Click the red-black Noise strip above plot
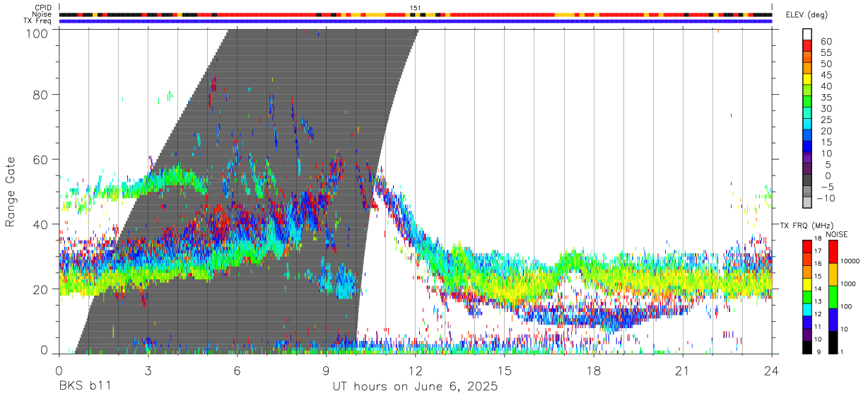Screen dimensions: 868x401 (416, 14)
